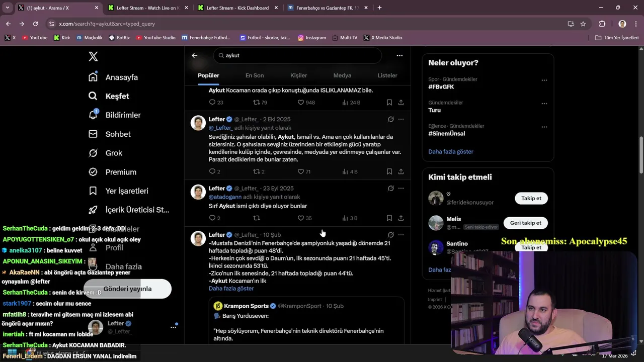Open a new browser tab
This screenshot has width=644, height=362.
[x=379, y=8]
